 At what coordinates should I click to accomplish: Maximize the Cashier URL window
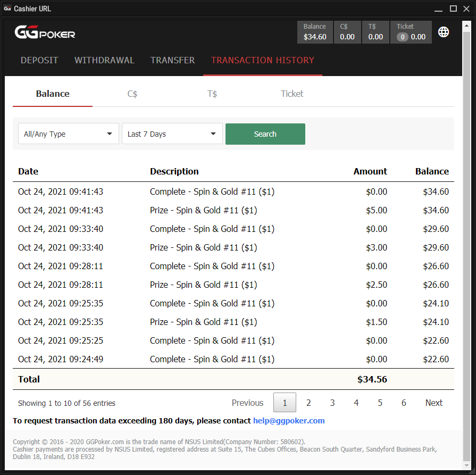tap(453, 9)
